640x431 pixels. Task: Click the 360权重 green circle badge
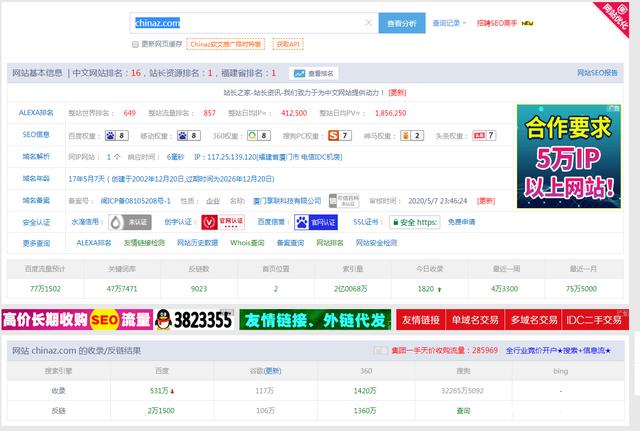(x=259, y=136)
